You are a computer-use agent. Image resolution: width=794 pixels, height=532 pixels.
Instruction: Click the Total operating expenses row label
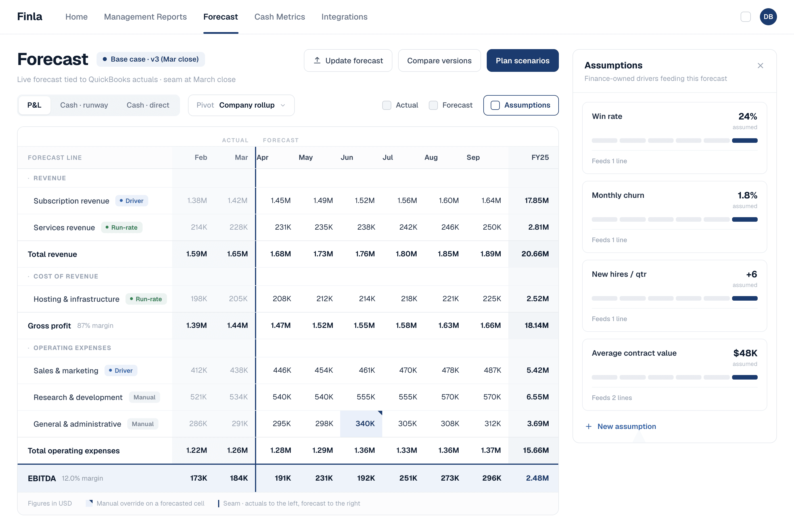pos(74,451)
